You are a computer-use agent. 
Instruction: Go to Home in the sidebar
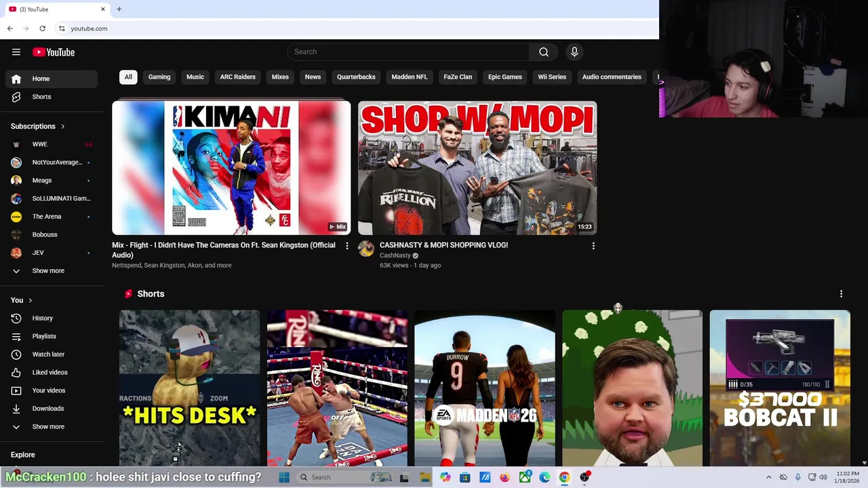52,79
